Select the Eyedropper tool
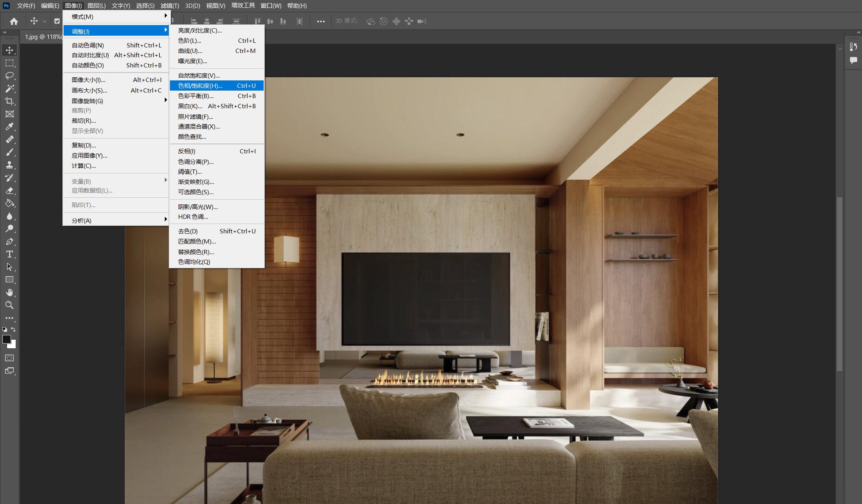The image size is (862, 504). 9,127
